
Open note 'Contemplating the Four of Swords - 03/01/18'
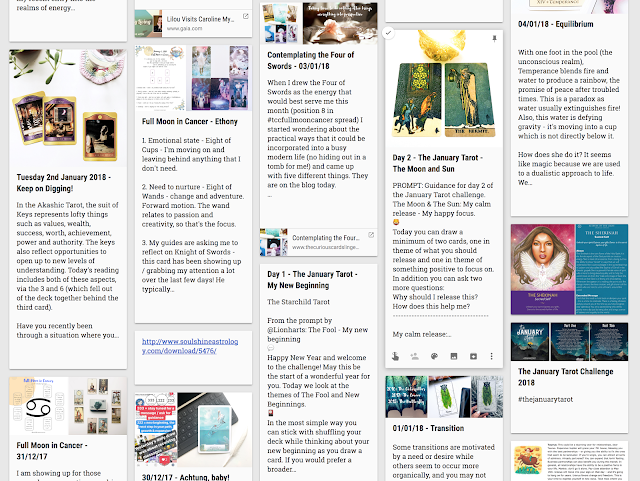(311, 60)
